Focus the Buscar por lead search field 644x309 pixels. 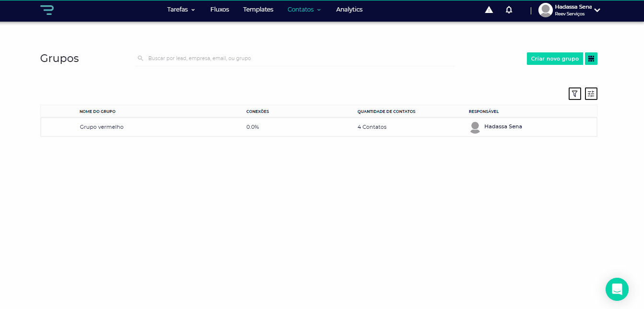click(298, 58)
